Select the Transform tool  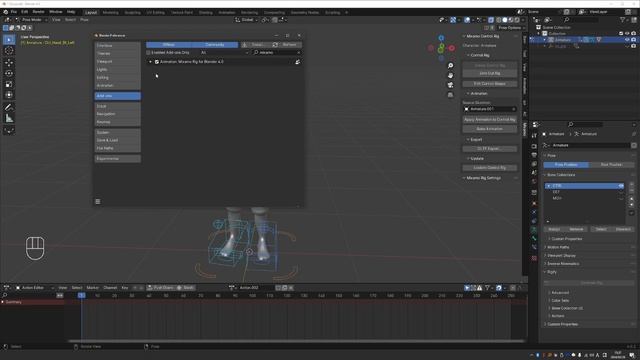click(x=9, y=95)
